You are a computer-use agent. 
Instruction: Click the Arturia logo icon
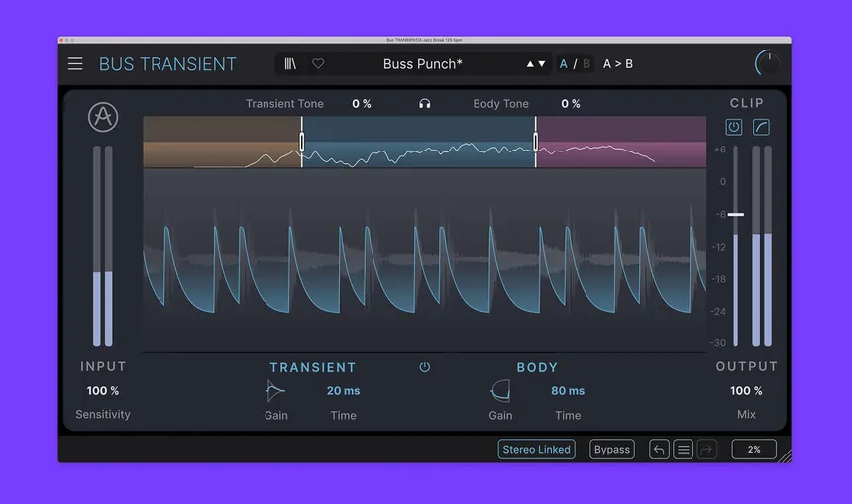[103, 118]
